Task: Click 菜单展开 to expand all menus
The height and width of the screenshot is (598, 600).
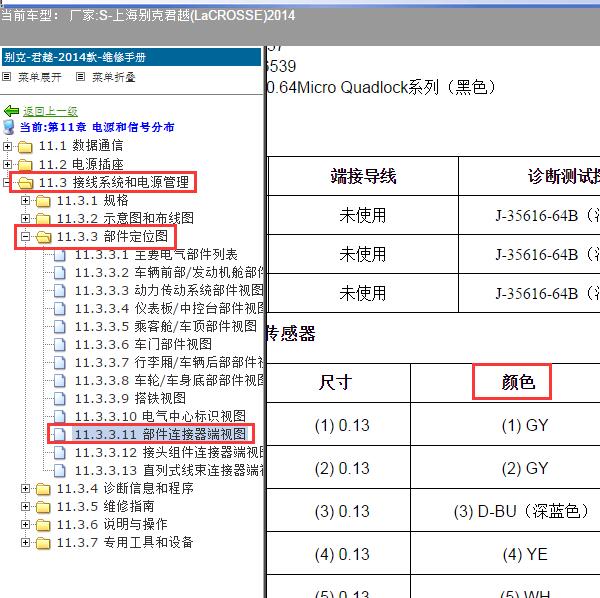Action: 39,77
